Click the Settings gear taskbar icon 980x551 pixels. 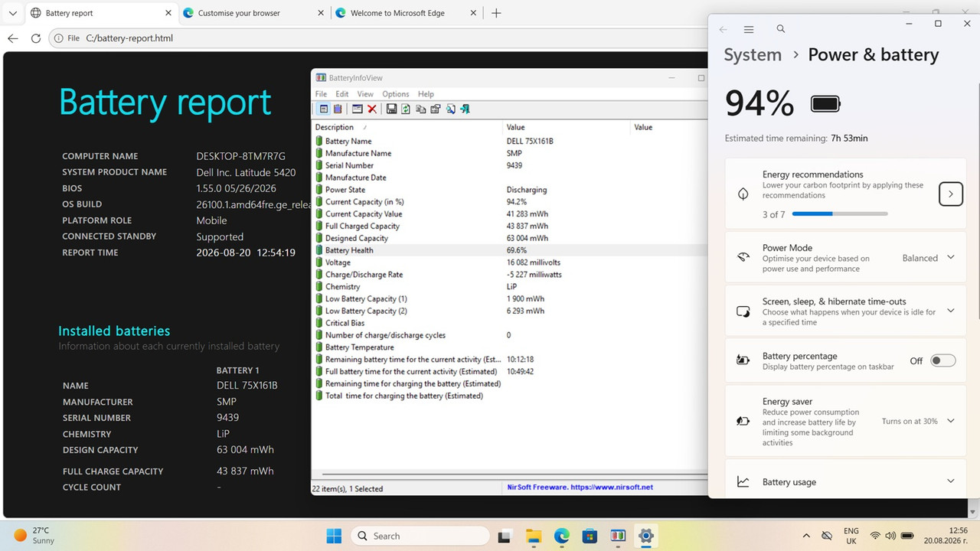click(646, 536)
